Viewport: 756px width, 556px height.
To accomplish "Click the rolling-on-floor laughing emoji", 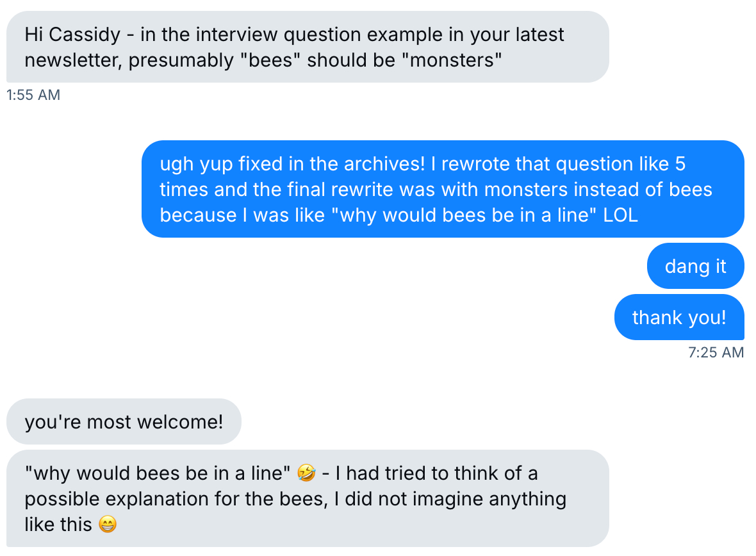I will pos(307,473).
